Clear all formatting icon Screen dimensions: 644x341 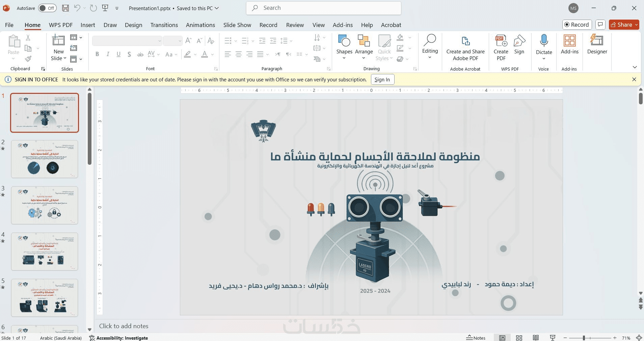pyautogui.click(x=211, y=41)
